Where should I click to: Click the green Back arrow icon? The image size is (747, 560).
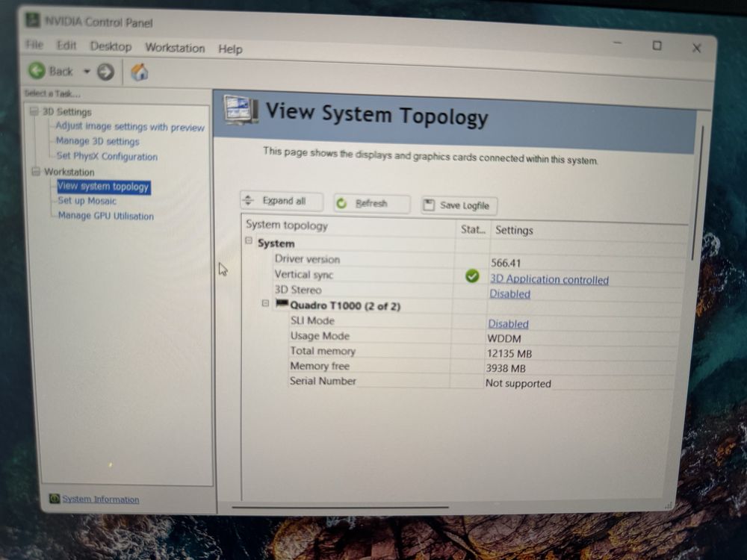[37, 70]
